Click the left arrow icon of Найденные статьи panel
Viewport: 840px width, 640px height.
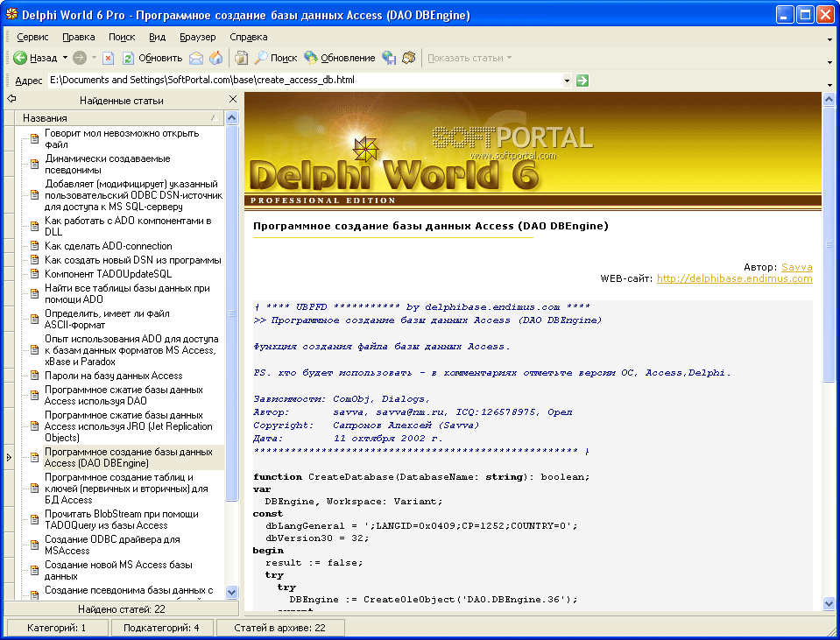click(x=11, y=99)
